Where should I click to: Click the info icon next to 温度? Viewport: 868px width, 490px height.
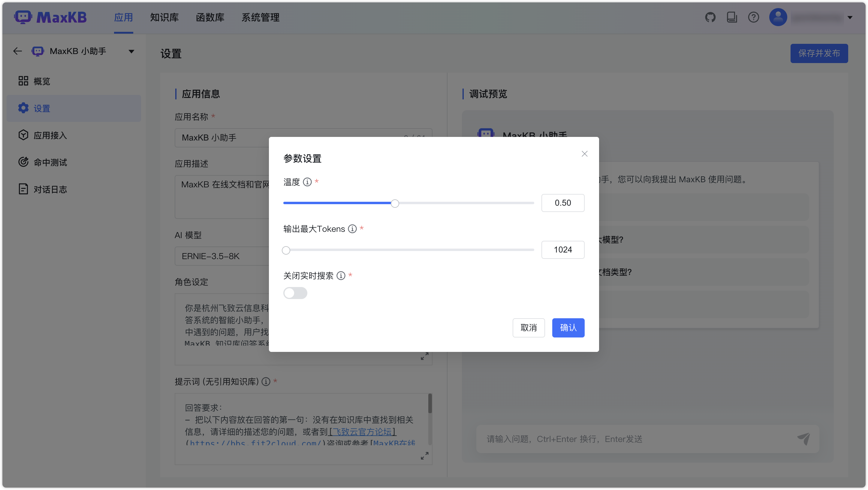307,182
